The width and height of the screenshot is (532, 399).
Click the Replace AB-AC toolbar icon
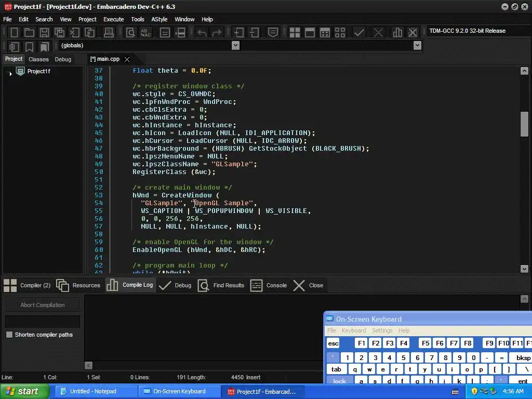click(146, 33)
